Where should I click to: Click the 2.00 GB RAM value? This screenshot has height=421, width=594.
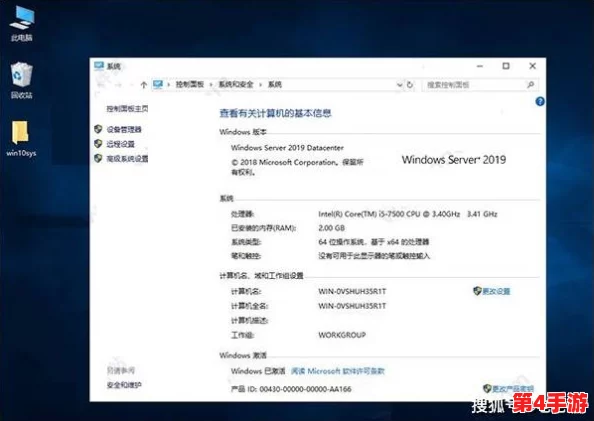pyautogui.click(x=331, y=228)
